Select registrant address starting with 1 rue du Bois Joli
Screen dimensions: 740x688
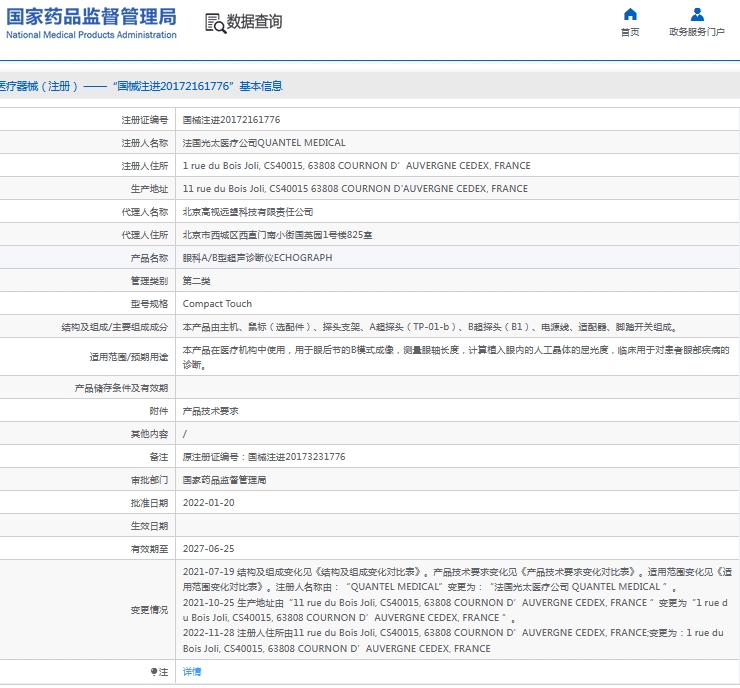357,166
